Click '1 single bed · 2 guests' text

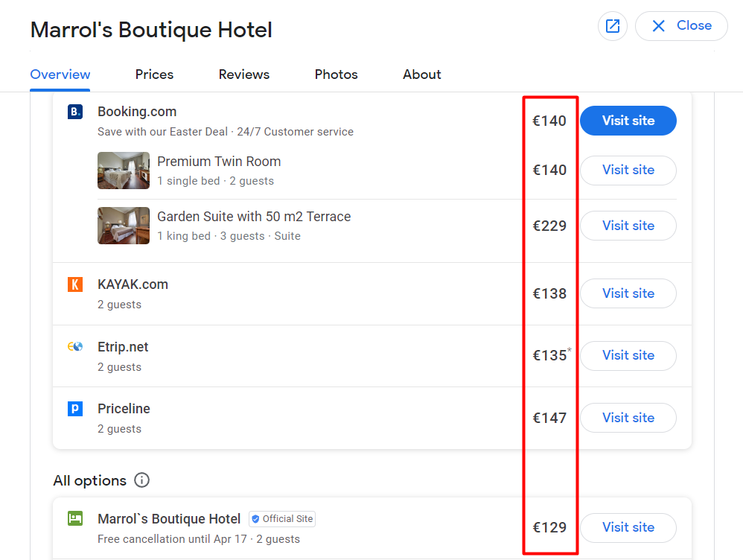[216, 181]
